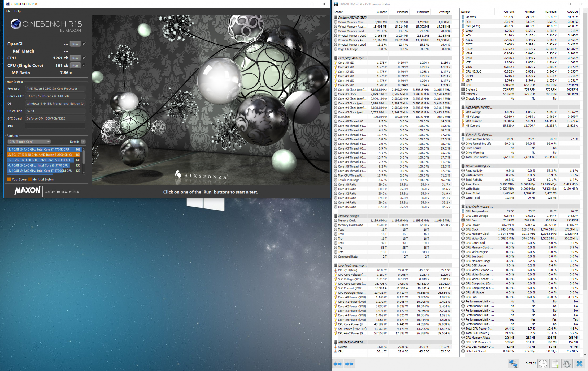Click the thermometer icon beside VR MOS
588x371 pixels.
(x=463, y=17)
